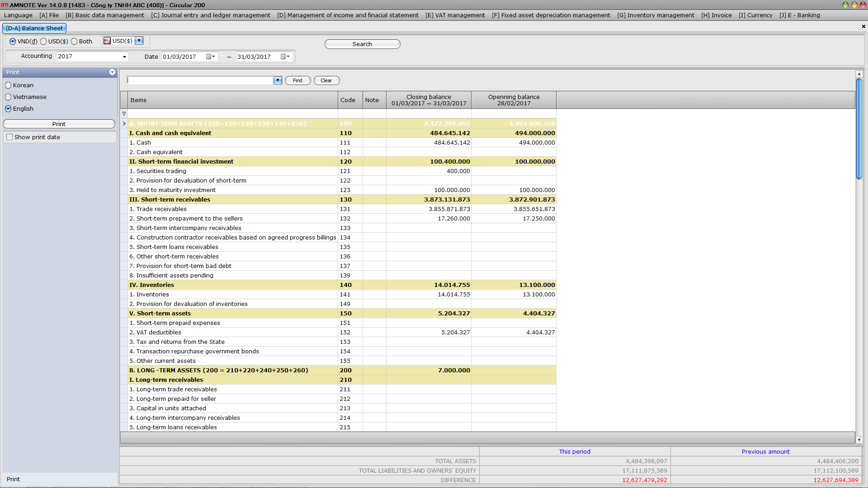Screen dimensions: 868x488
Task: Choose Vietnamese print language
Action: [x=8, y=97]
